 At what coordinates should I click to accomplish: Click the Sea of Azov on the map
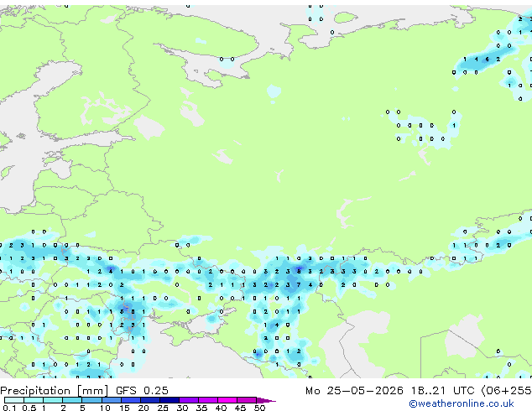[x=204, y=322]
